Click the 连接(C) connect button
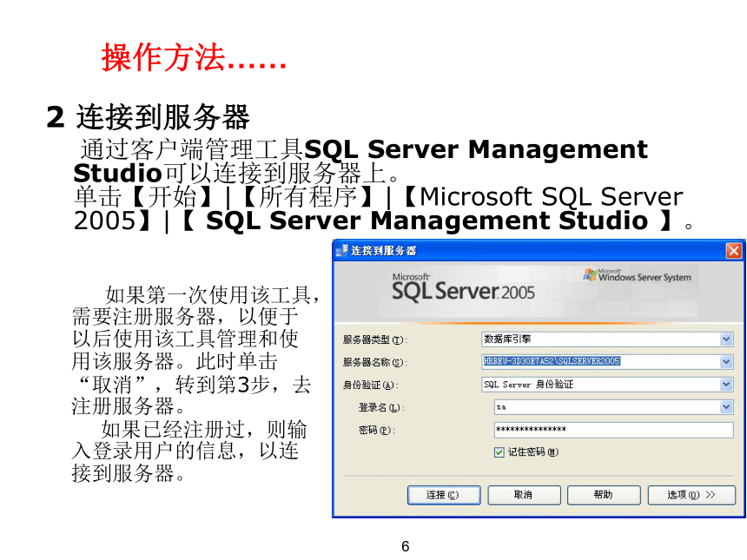Viewport: 747px width, 560px height. coord(444,495)
